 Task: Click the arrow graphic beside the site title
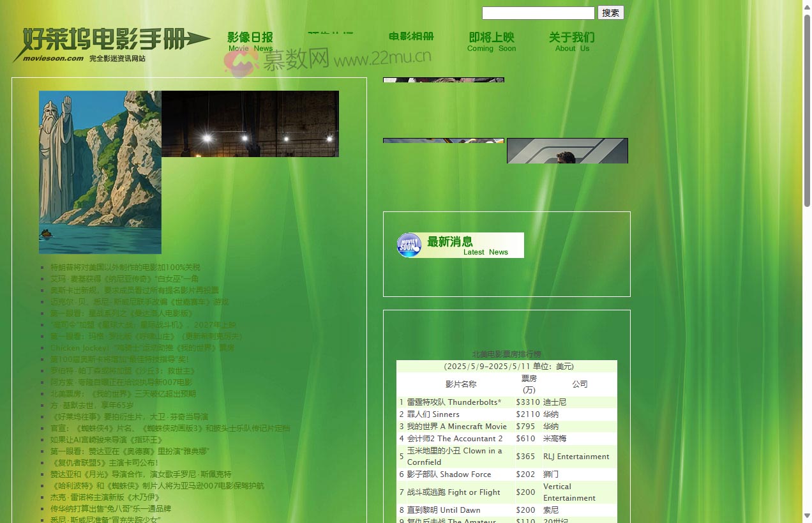[199, 38]
